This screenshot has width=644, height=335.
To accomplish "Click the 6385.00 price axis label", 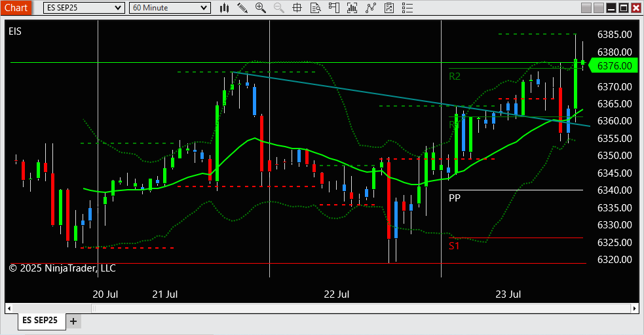I will point(615,35).
